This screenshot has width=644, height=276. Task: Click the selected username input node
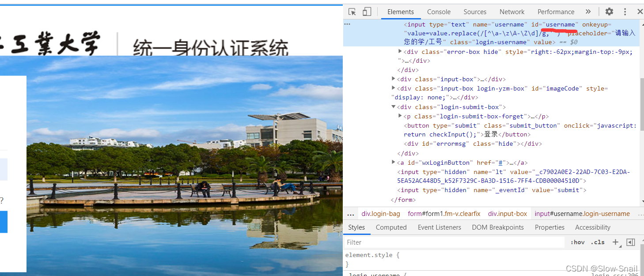491,33
